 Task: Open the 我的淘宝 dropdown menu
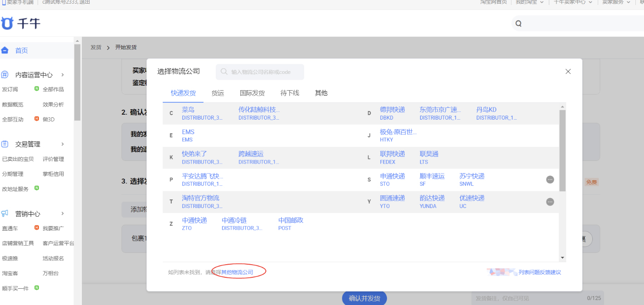[529, 2]
